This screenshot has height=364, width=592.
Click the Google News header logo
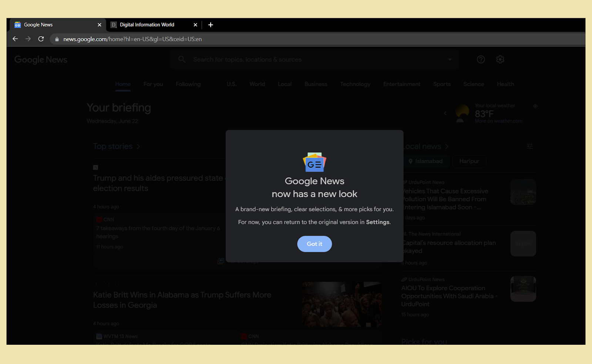[41, 60]
